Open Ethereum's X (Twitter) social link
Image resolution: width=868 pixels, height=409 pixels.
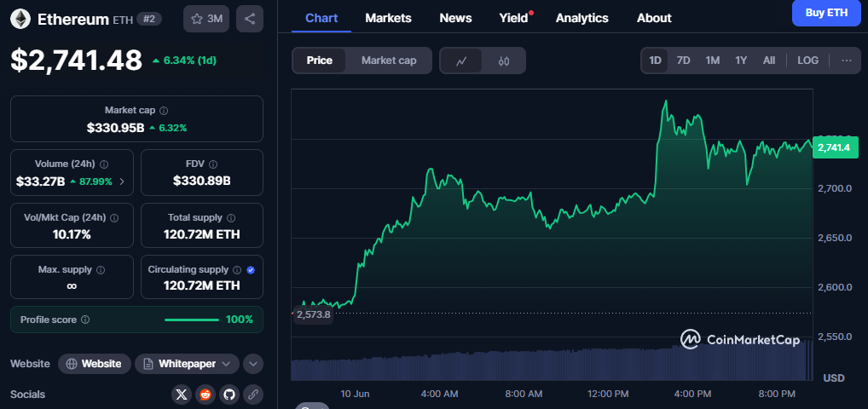click(x=182, y=395)
